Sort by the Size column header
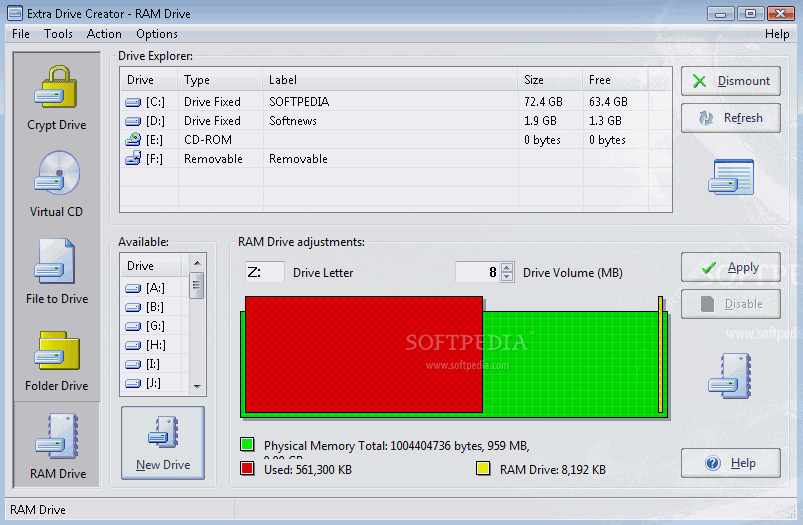Viewport: 803px width, 525px height. tap(550, 80)
